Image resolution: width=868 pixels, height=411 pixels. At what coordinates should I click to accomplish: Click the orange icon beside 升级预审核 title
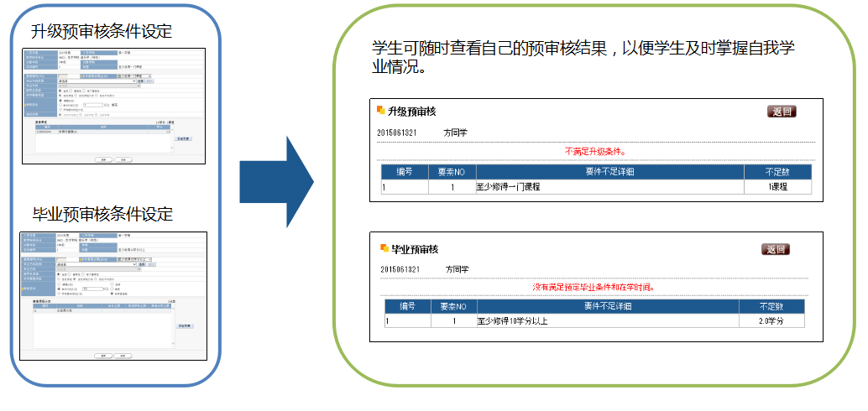click(381, 111)
